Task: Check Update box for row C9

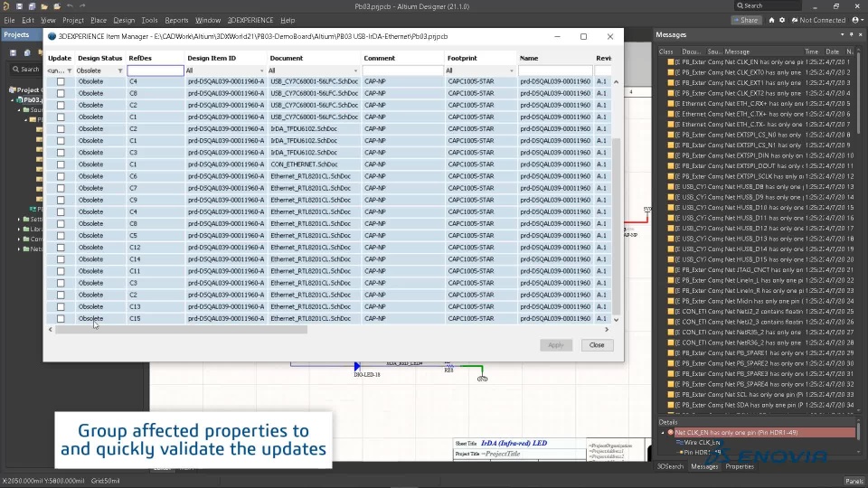Action: tap(61, 201)
